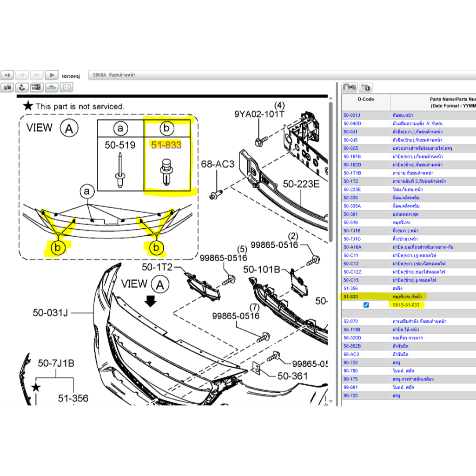Click the printer icon in toolbar
476x476 pixels.
pos(22,87)
